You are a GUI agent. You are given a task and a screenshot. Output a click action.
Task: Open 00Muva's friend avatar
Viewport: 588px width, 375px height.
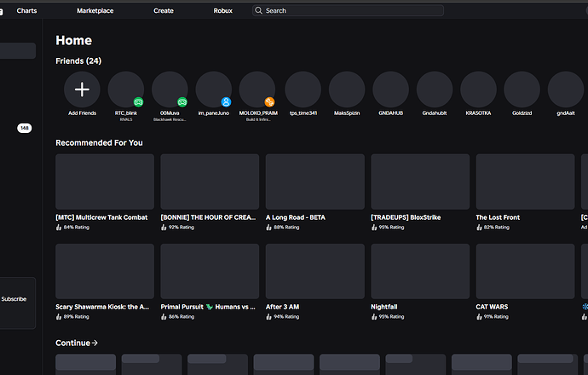(170, 89)
